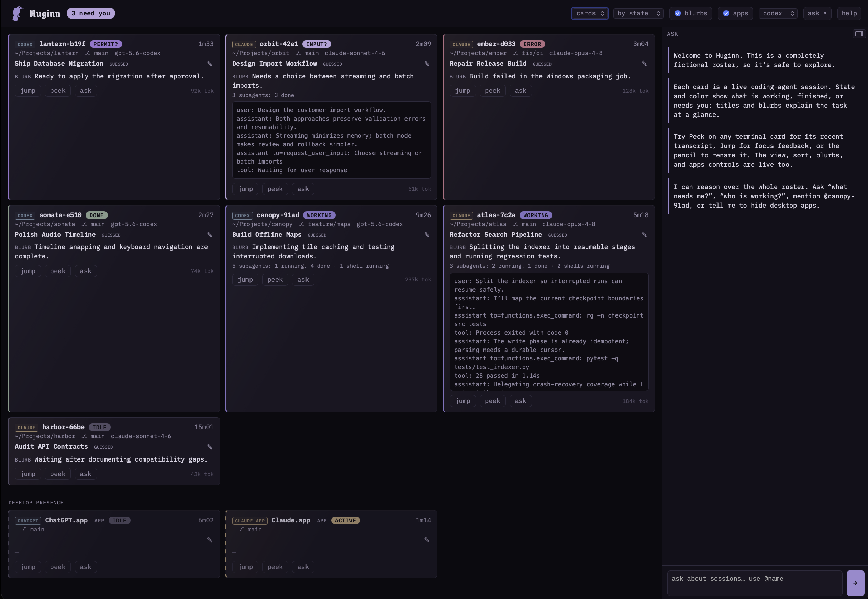Ask about orbit-42e1 session
The image size is (868, 599).
click(x=303, y=189)
